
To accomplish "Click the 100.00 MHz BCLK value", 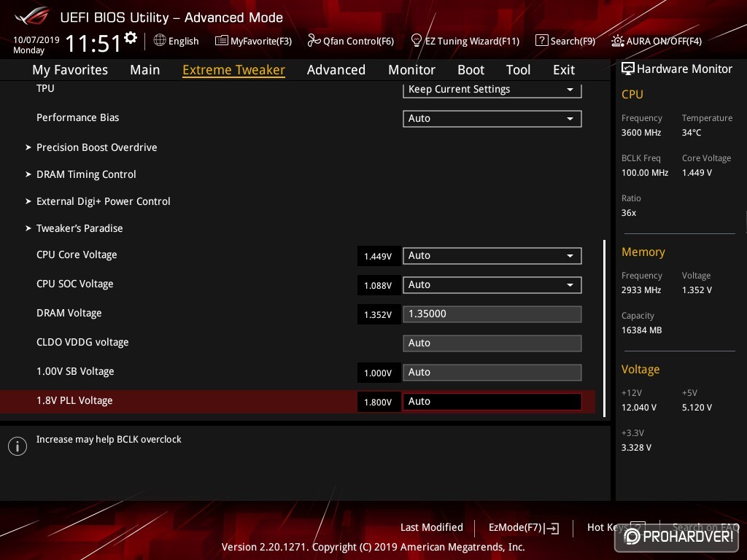I will click(x=645, y=173).
